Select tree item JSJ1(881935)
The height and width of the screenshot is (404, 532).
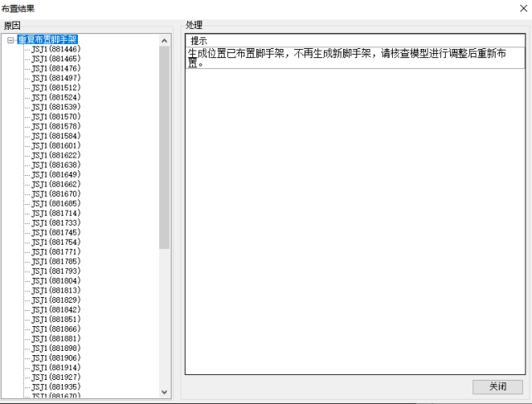point(56,387)
